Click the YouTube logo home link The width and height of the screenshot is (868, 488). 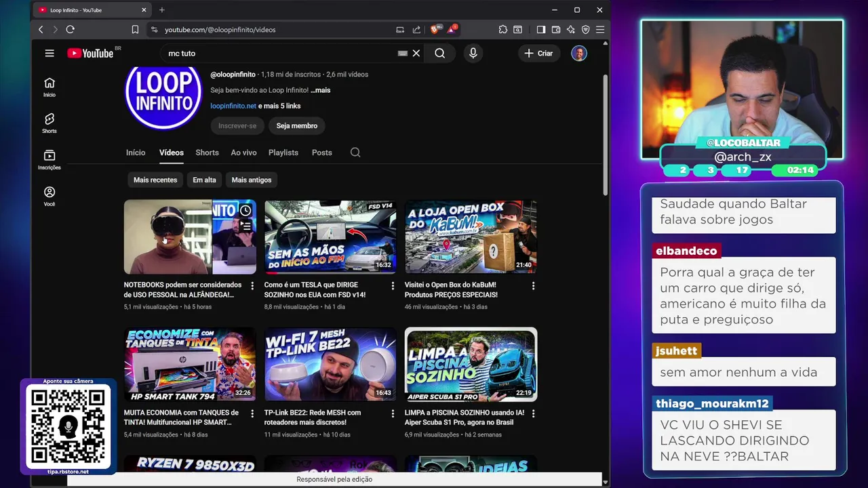click(x=90, y=54)
